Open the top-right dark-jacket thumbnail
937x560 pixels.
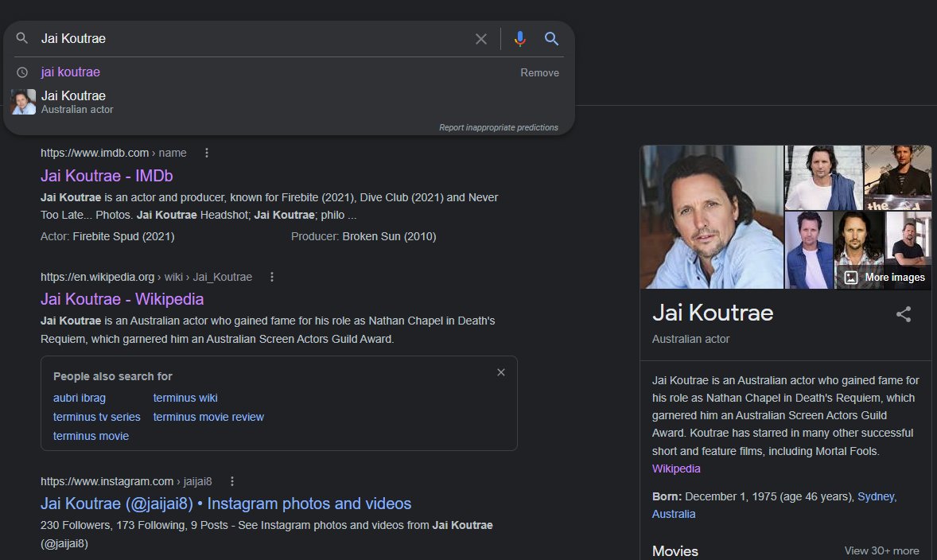(x=897, y=177)
